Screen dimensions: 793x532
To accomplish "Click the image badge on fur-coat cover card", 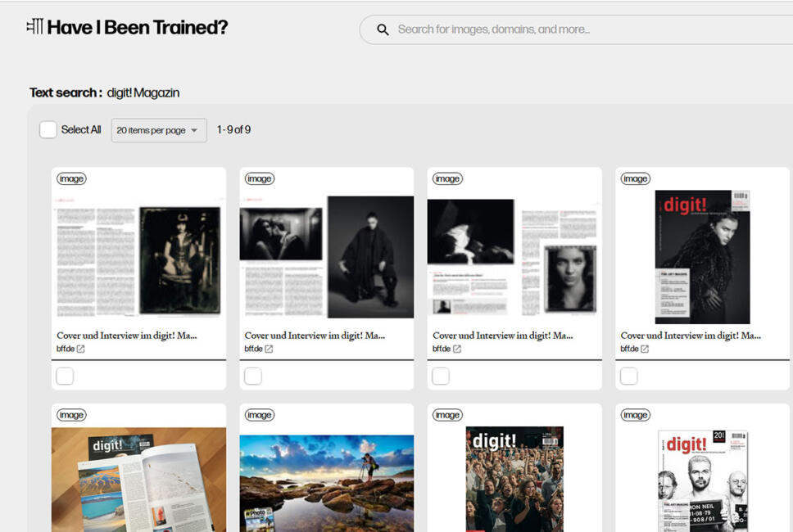I will pos(635,179).
